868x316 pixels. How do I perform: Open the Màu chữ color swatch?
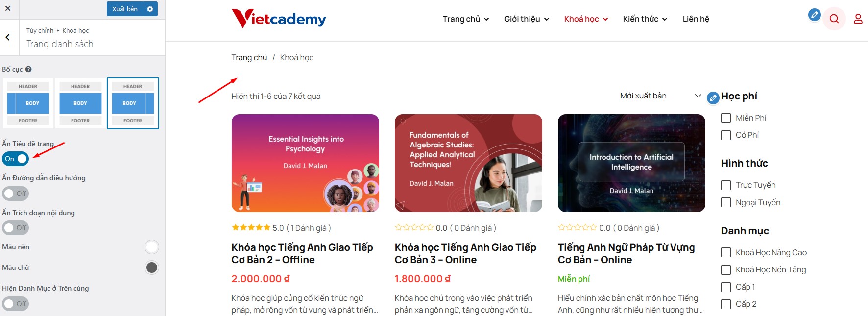(152, 267)
